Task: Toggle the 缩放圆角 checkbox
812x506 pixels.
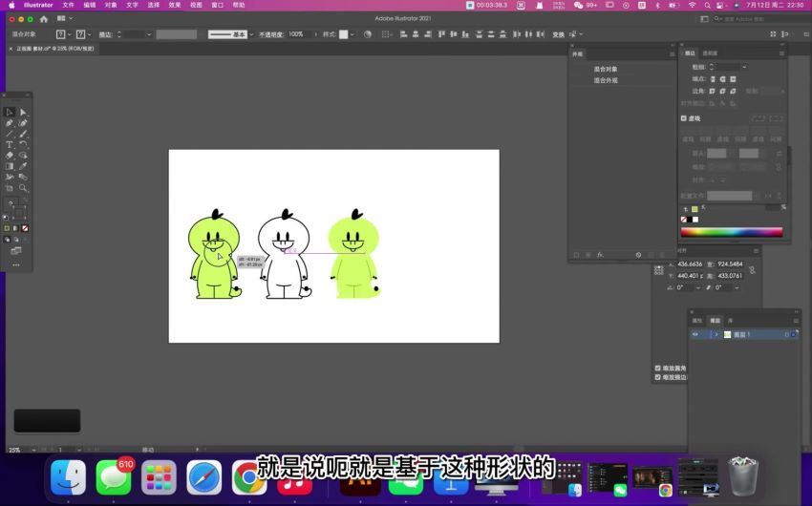Action: [657, 369]
